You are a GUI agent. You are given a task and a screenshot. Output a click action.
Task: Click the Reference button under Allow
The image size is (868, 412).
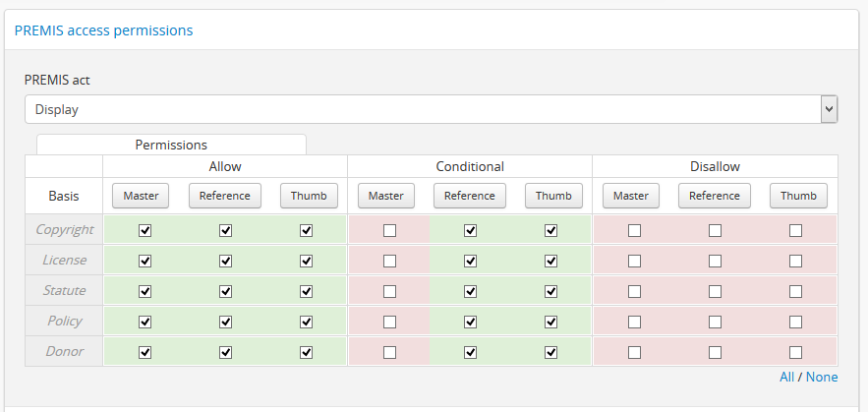pos(225,196)
